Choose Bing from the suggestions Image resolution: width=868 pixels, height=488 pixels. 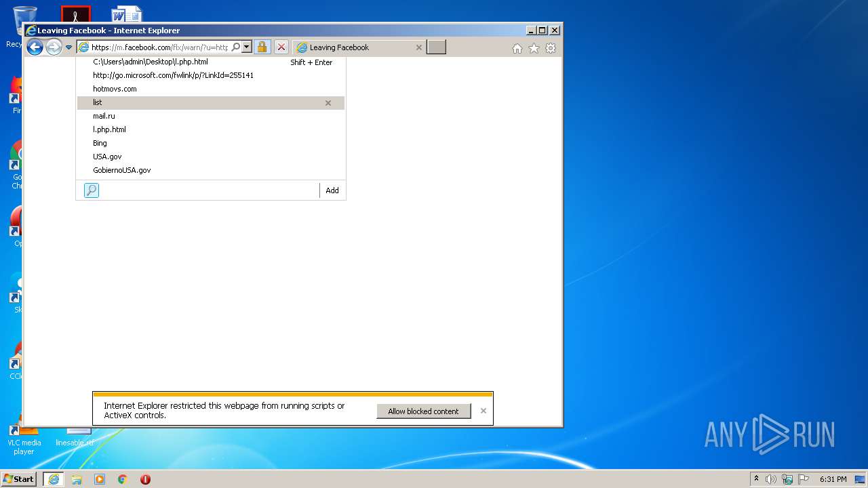[211, 143]
